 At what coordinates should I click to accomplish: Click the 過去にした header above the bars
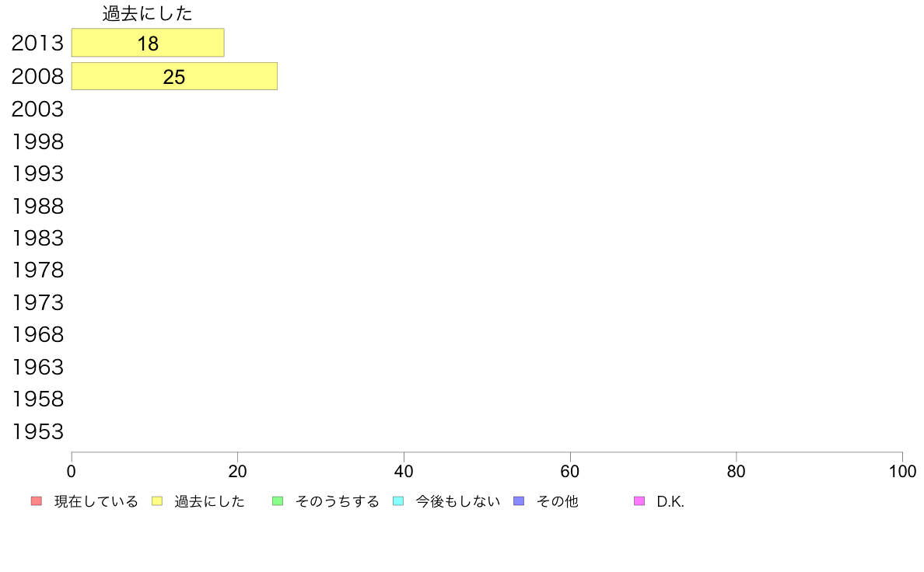[147, 13]
